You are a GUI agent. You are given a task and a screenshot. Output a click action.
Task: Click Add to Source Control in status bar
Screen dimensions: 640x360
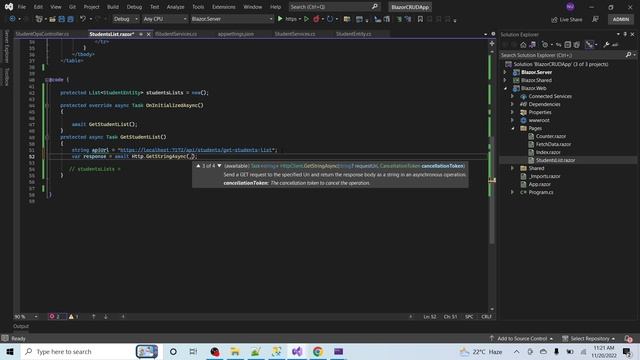point(521,338)
